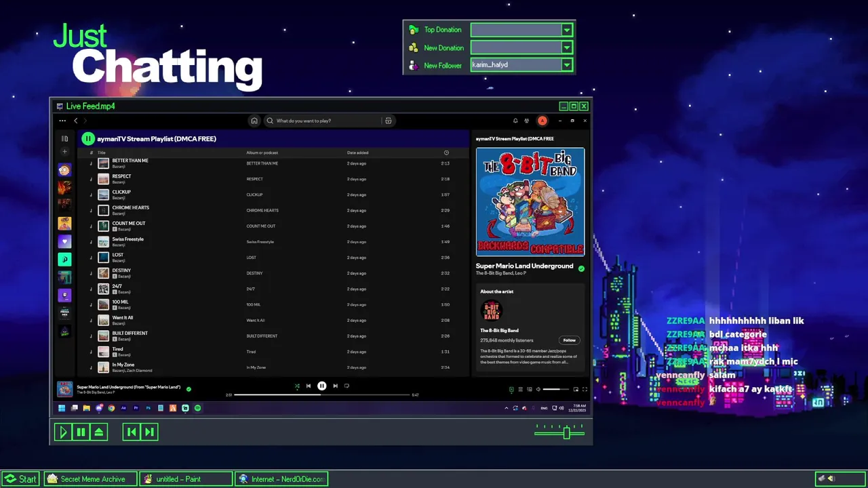Open the Friend Activity icon
868x488 pixels.
point(527,121)
